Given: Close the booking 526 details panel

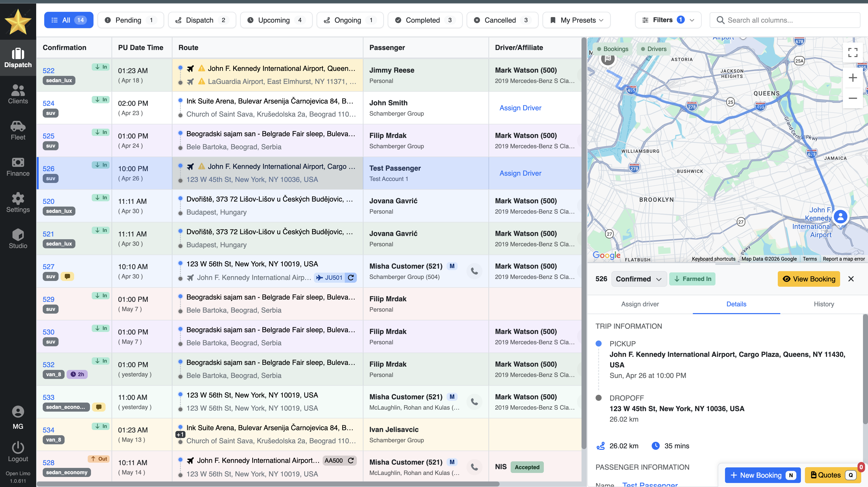Looking at the screenshot, I should click(x=851, y=279).
